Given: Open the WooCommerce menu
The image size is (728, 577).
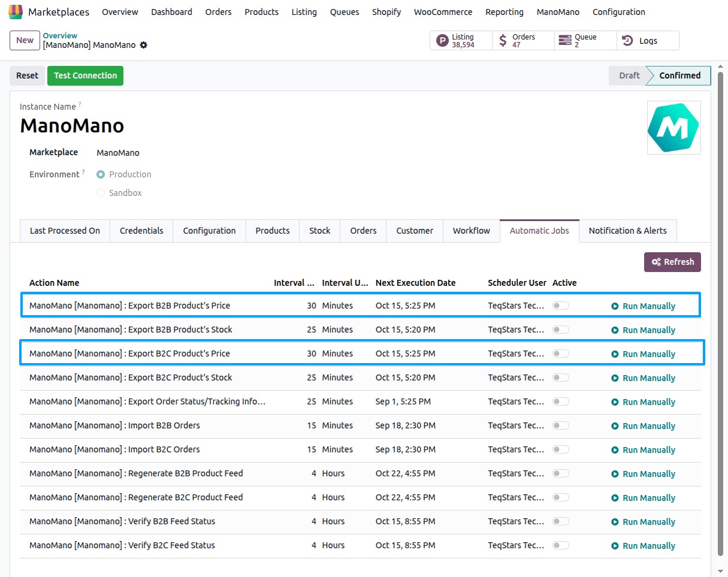Looking at the screenshot, I should click(443, 12).
